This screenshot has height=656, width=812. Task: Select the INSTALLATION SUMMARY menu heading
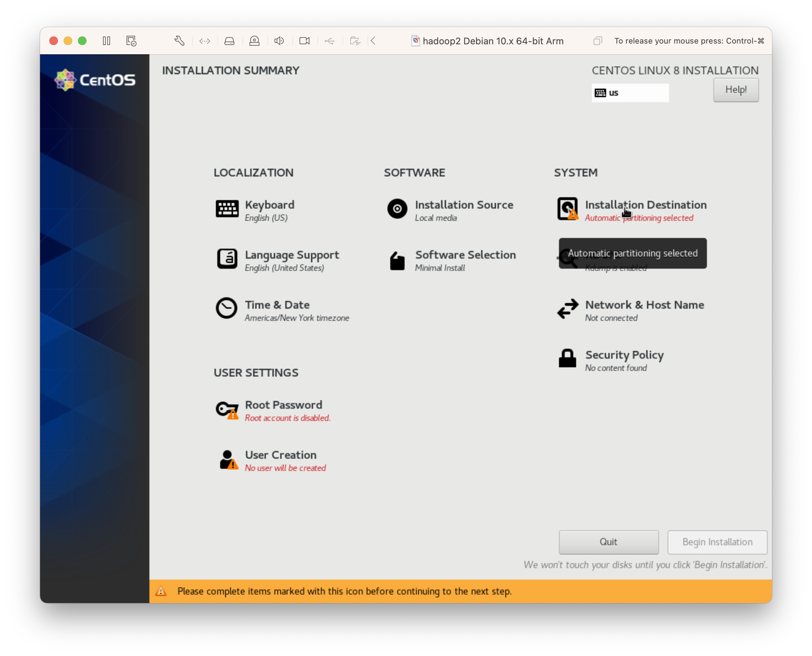pyautogui.click(x=229, y=70)
